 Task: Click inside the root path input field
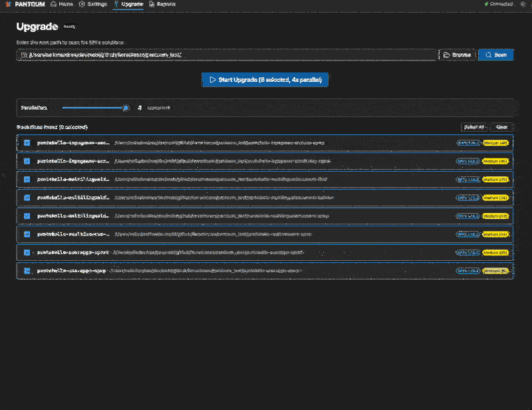point(226,55)
